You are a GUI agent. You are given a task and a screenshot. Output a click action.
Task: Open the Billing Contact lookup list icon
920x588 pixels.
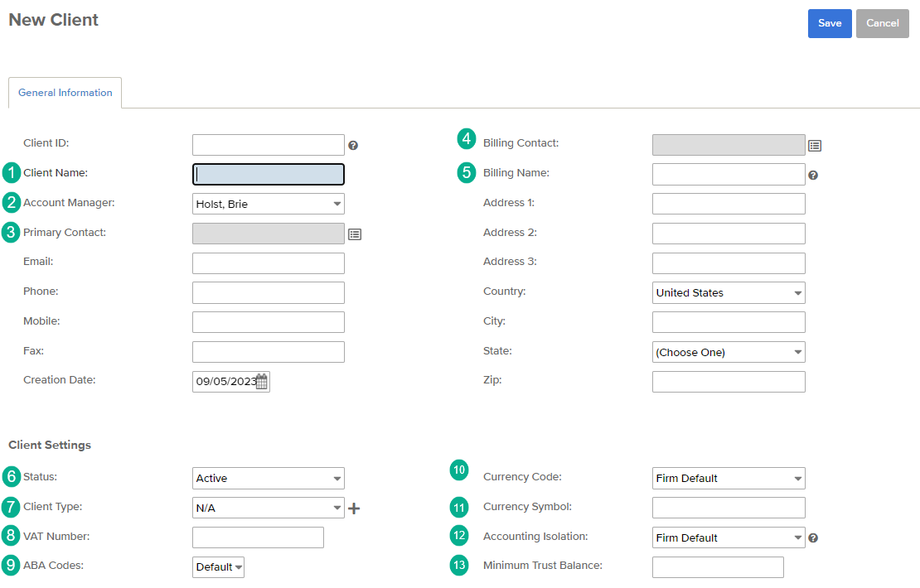click(x=815, y=146)
